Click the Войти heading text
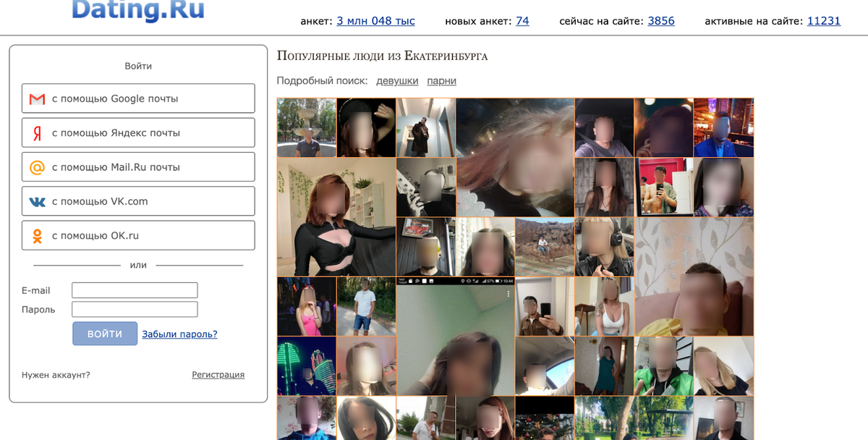Image resolution: width=868 pixels, height=440 pixels. coord(138,66)
